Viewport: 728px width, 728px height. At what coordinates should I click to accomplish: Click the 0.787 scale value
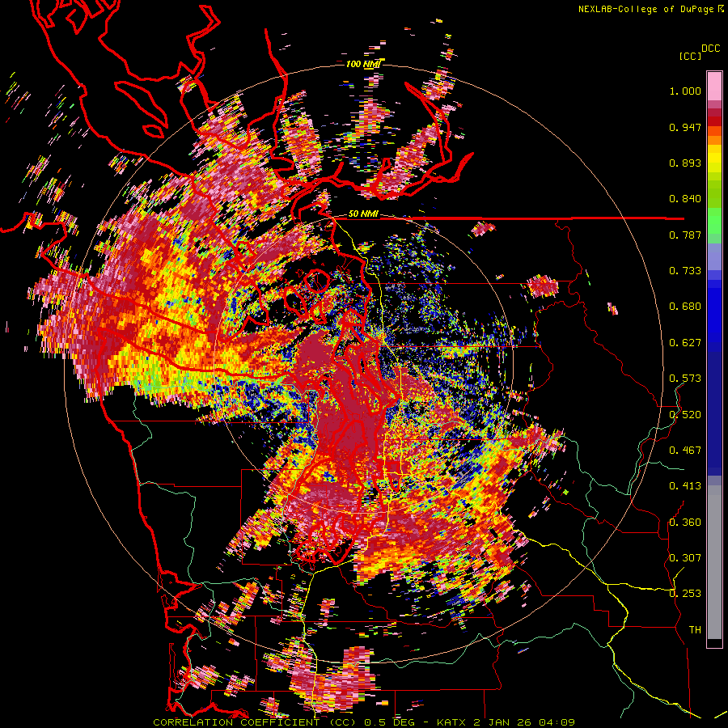tap(685, 235)
